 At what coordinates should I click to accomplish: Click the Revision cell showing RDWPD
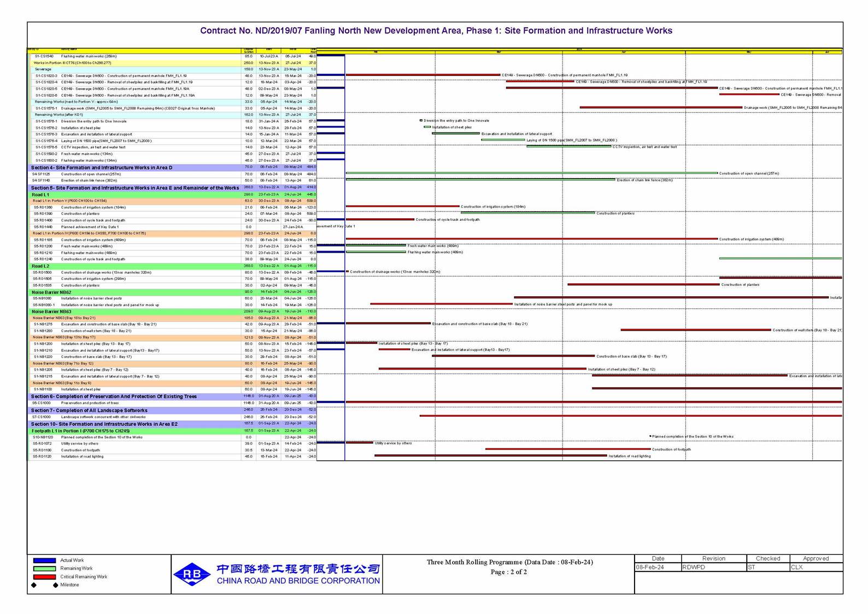[x=713, y=568]
